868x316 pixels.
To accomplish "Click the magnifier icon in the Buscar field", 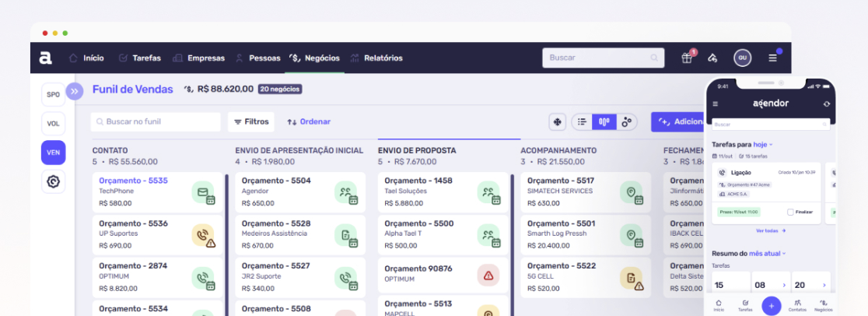I will tap(654, 58).
